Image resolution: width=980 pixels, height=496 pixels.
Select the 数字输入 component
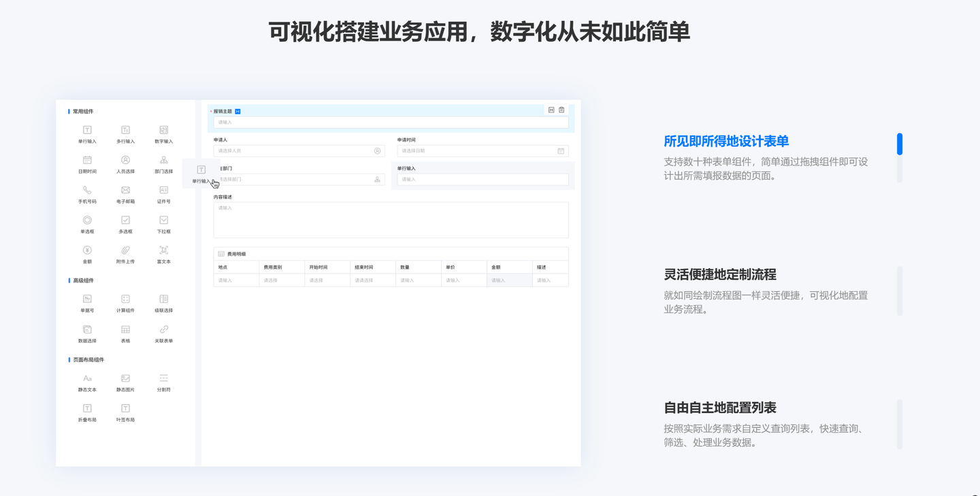pyautogui.click(x=163, y=135)
